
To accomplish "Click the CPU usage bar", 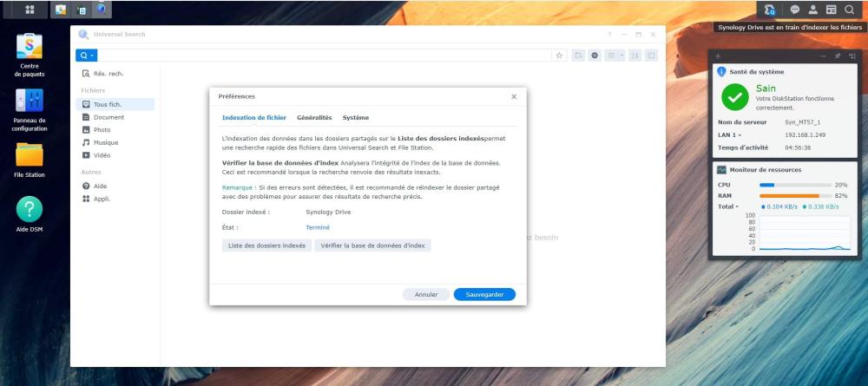I will tap(795, 186).
